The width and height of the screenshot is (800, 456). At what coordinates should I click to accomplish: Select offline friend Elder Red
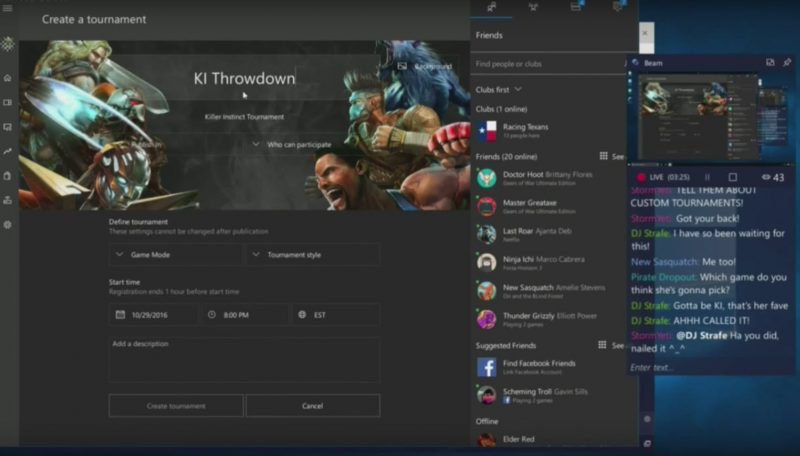(549, 440)
